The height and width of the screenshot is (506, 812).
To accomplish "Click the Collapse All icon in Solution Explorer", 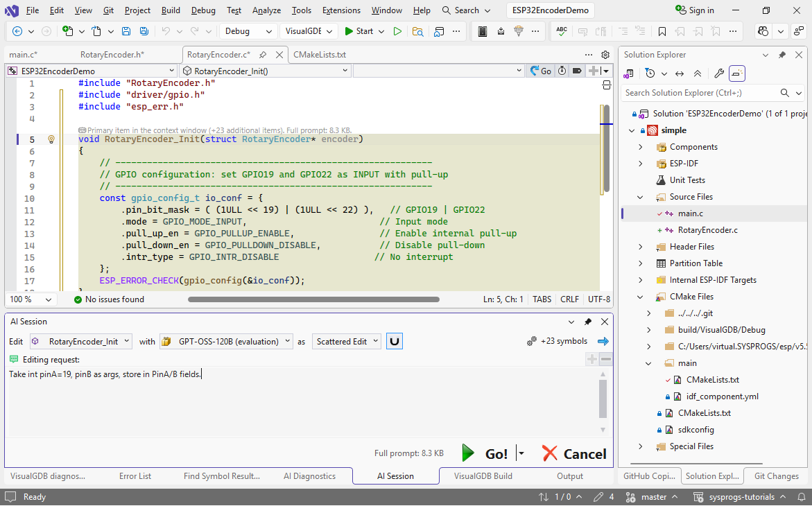I will 697,73.
